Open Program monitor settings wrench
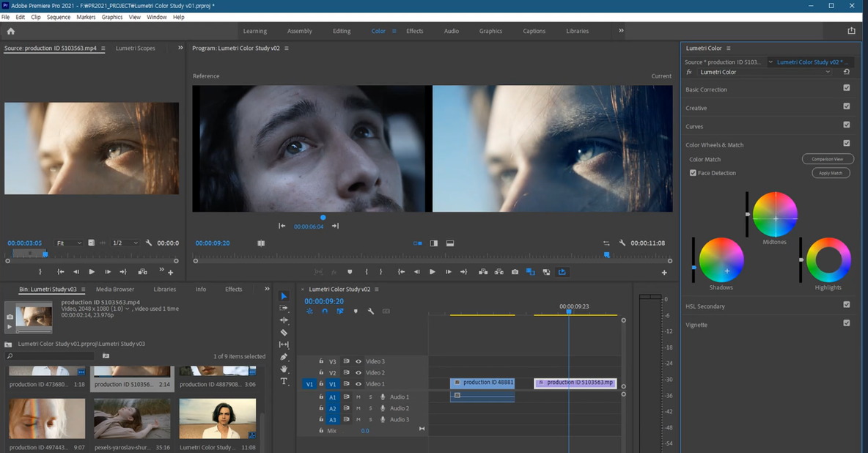This screenshot has width=868, height=453. [x=622, y=243]
